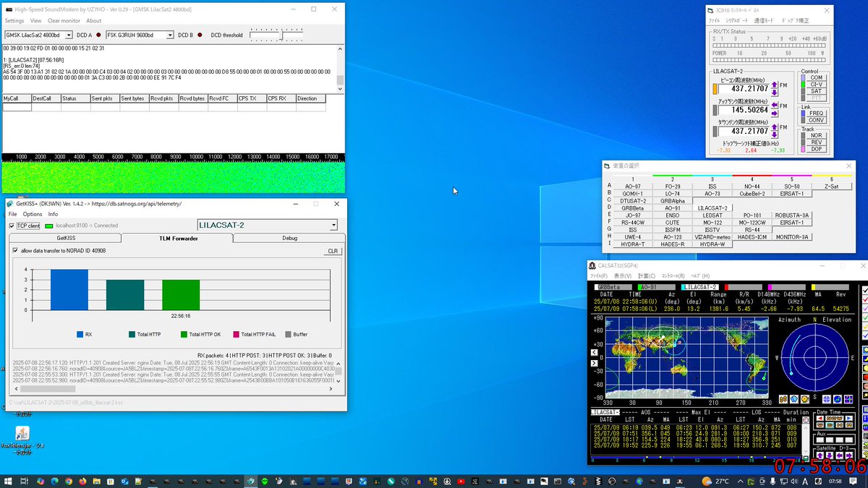Viewport: 868px width, 488px height.
Task: Open Options menu in GetKISS+
Action: point(33,214)
